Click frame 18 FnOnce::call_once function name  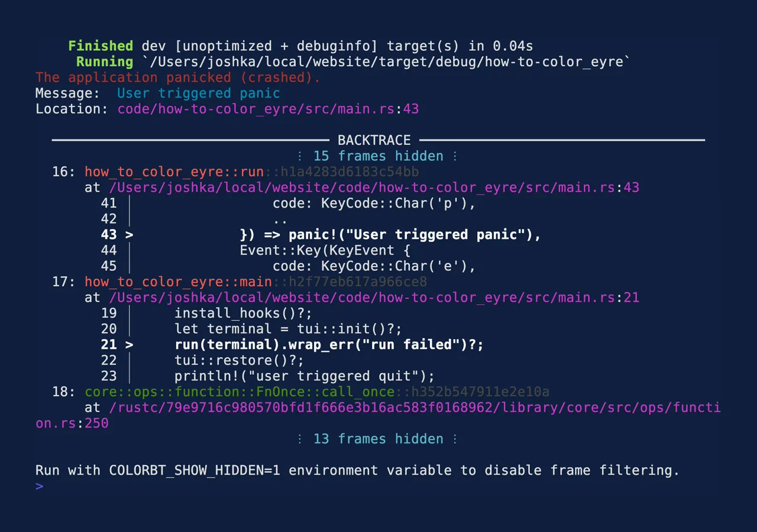click(x=240, y=392)
